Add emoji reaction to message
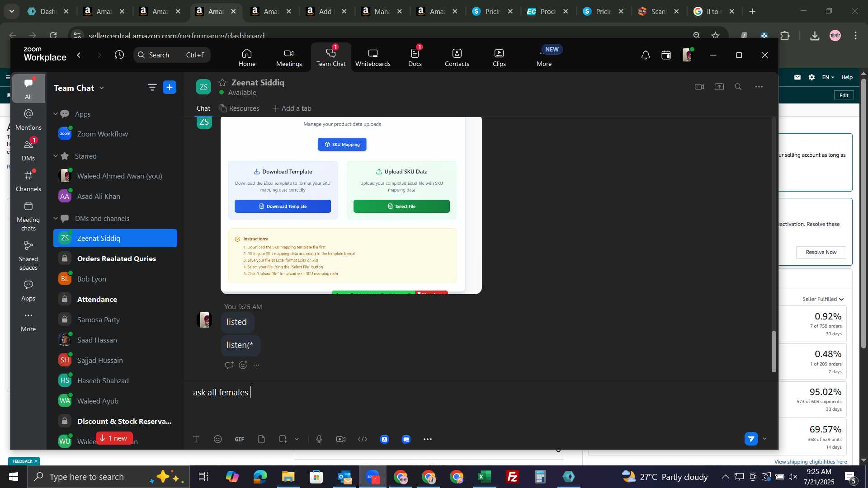 [243, 365]
